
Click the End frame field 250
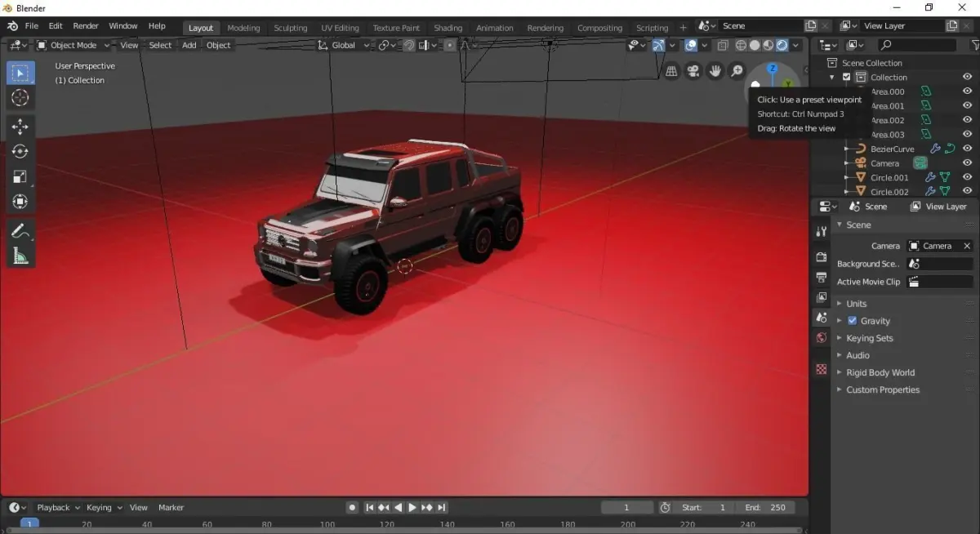pyautogui.click(x=766, y=507)
